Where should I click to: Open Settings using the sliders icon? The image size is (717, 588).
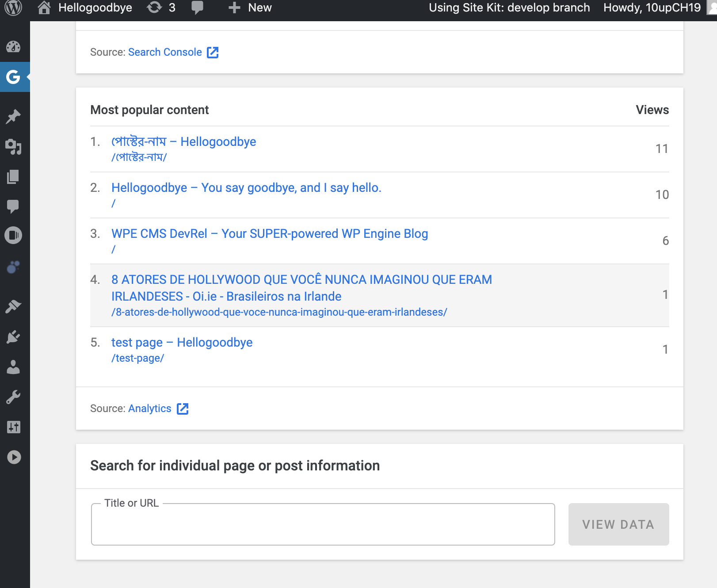(x=13, y=427)
